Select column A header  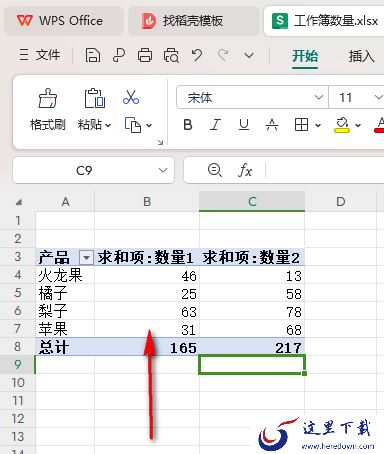click(x=65, y=202)
